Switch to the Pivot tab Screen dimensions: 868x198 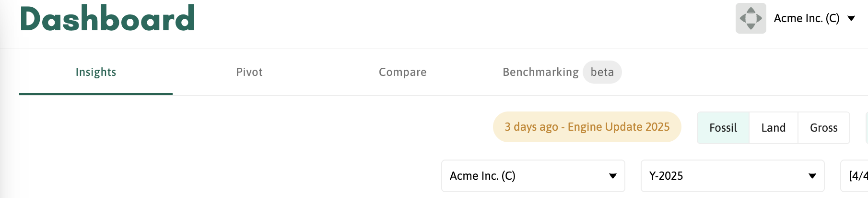(x=249, y=72)
